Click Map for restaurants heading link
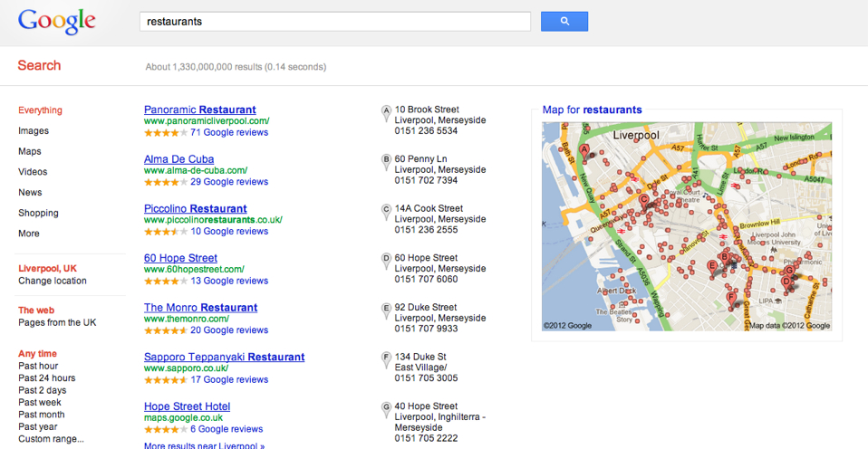 (x=593, y=110)
